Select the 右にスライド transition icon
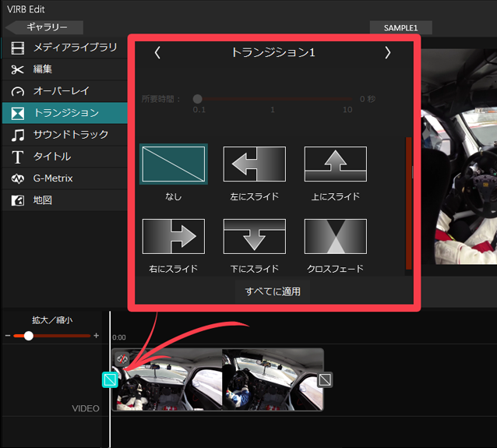This screenshot has width=497, height=448. [174, 236]
